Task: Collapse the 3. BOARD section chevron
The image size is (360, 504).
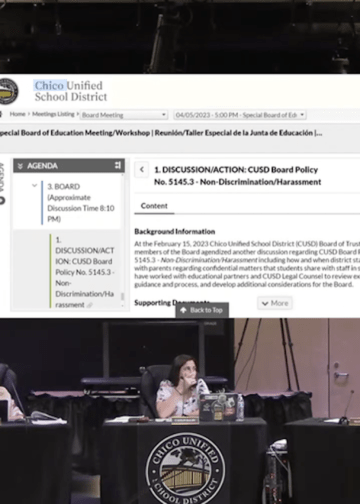Action: click(34, 186)
